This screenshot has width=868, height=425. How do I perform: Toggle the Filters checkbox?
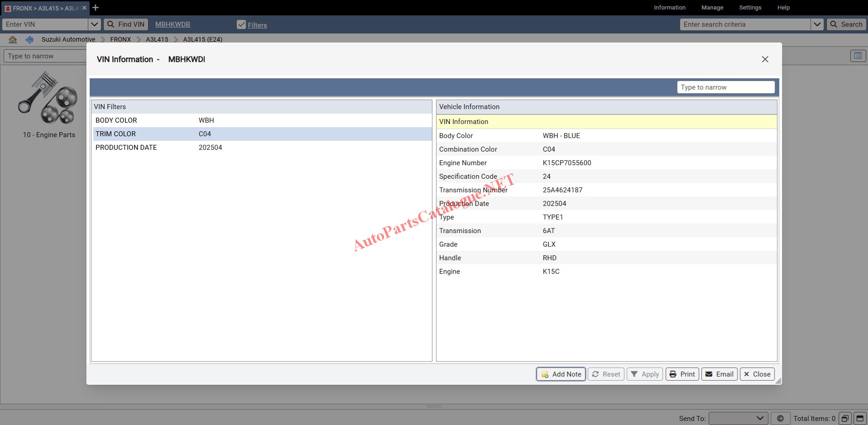pos(241,24)
